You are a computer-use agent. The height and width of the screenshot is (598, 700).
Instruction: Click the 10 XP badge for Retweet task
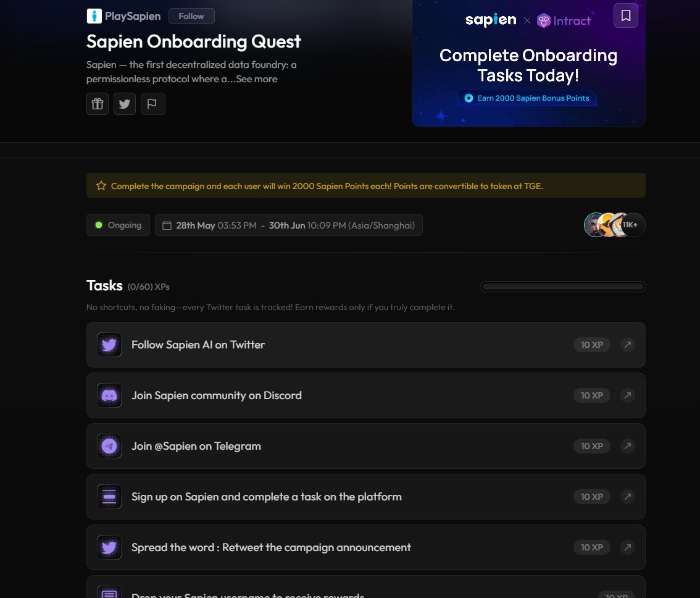tap(592, 547)
